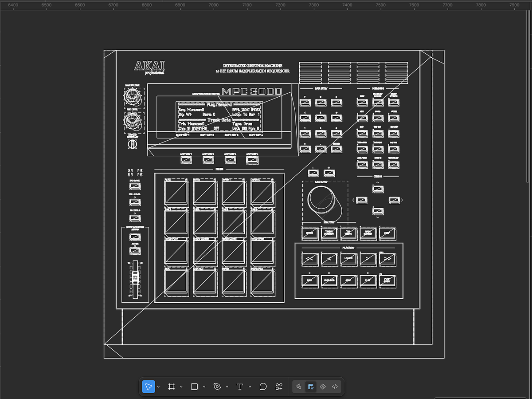Viewport: 532px width, 399px height.
Task: Select the OVER DUB button drawing
Action: click(329, 281)
